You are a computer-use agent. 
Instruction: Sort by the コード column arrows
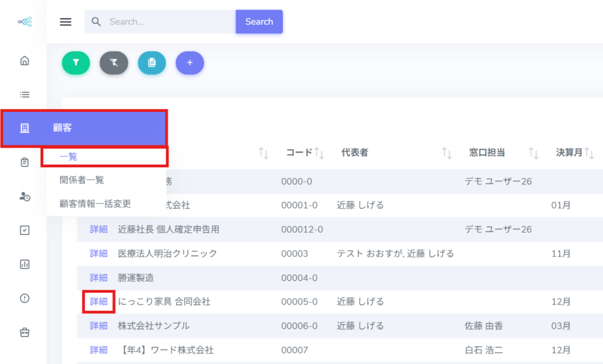(x=319, y=153)
